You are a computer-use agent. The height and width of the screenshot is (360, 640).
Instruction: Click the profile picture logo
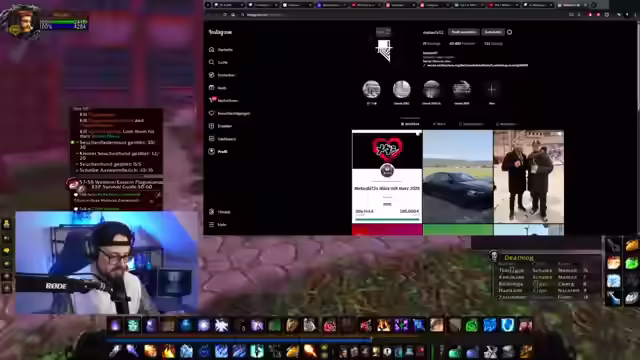pos(383,50)
